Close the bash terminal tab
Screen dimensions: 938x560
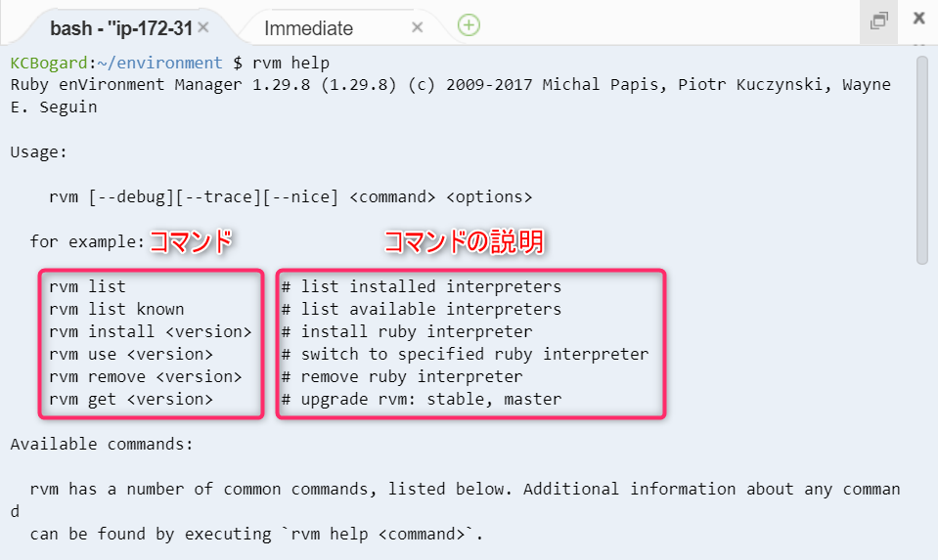[203, 27]
